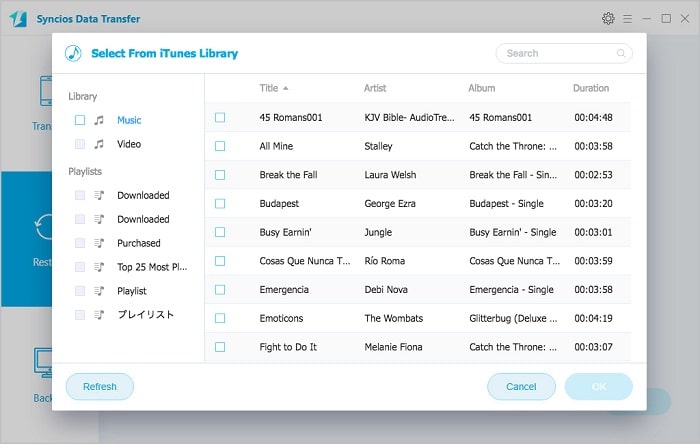The image size is (700, 444).
Task: Select the Top 25 Most Pl... playlist
Action: 152,267
